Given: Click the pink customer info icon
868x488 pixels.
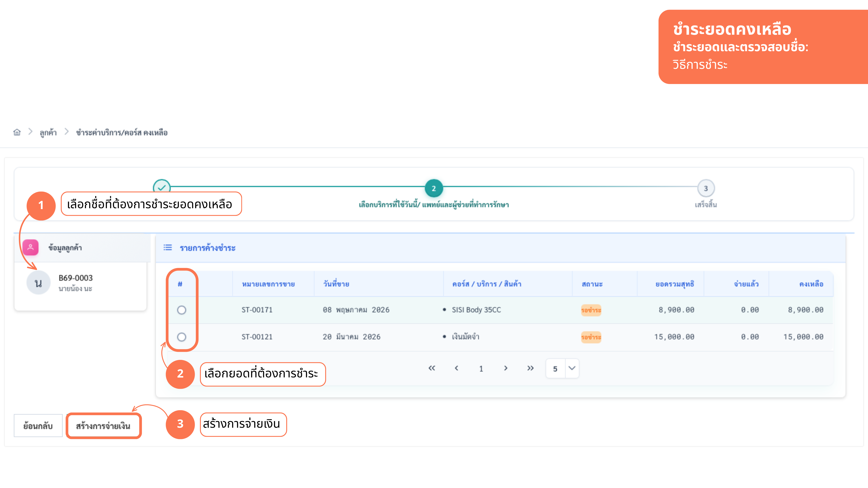Looking at the screenshot, I should pyautogui.click(x=30, y=248).
